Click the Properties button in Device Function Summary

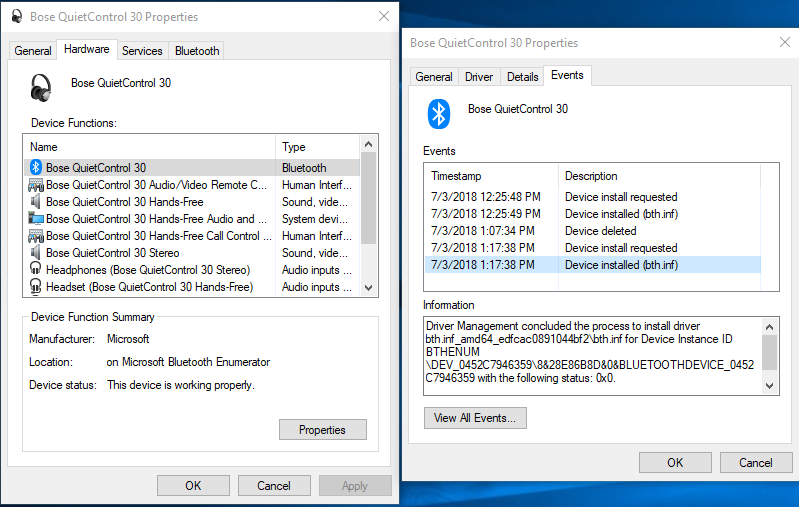tap(323, 430)
